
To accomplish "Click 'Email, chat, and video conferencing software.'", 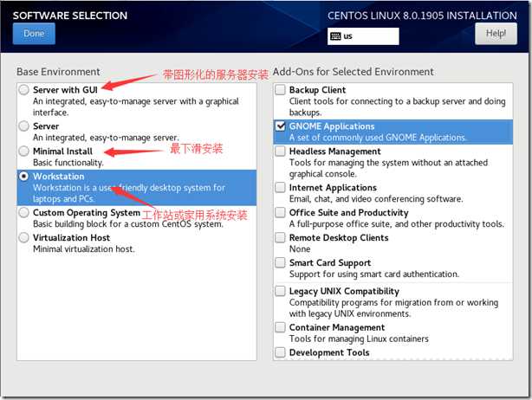I will (376, 199).
